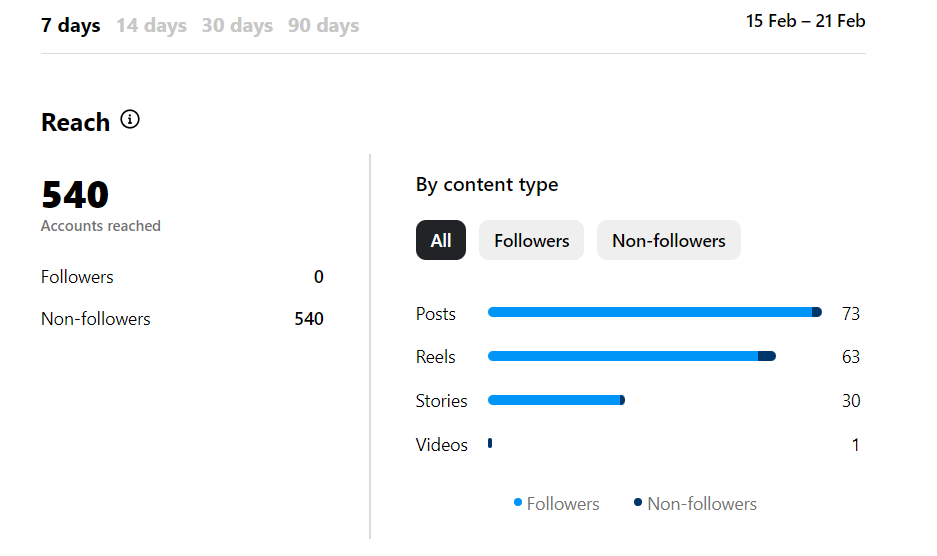Click the Reels reach bar

[x=631, y=356]
